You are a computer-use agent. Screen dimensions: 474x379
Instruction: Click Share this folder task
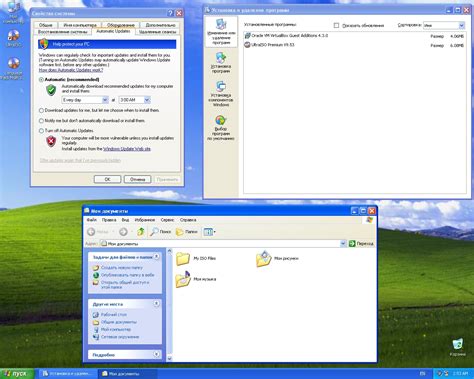click(x=122, y=284)
